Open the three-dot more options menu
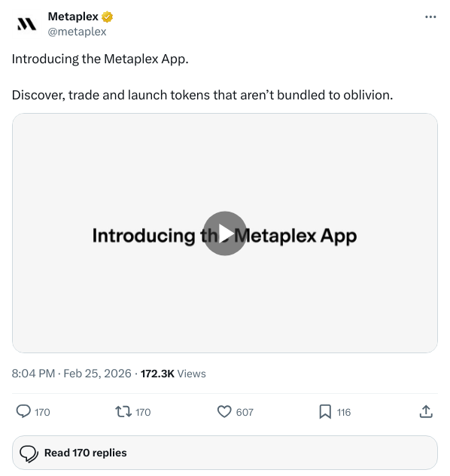Image resolution: width=450 pixels, height=476 pixels. click(430, 17)
